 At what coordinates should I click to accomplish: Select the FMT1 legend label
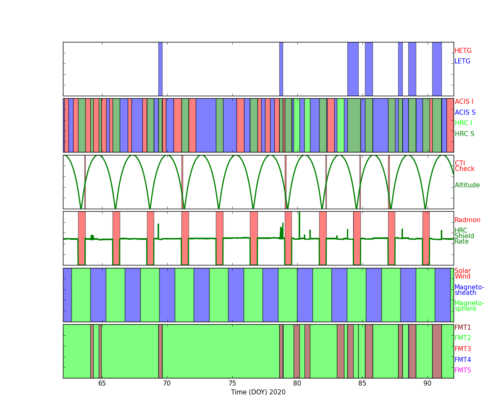[462, 328]
